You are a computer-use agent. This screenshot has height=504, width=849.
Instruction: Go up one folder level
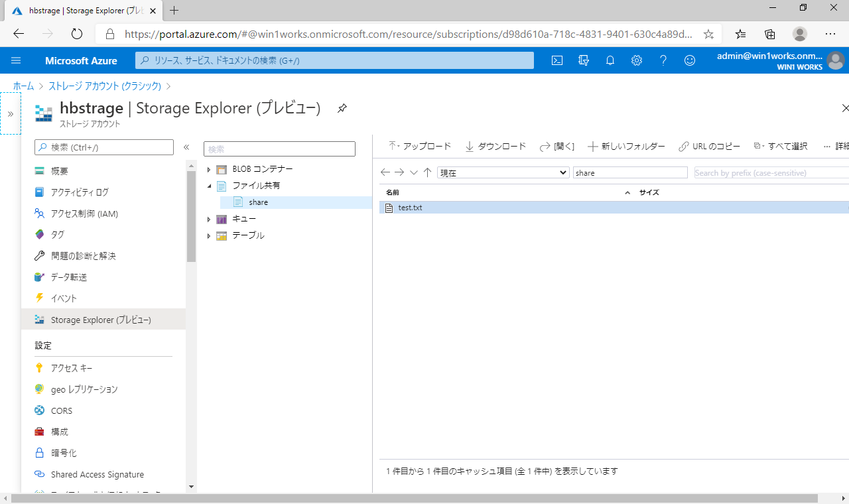pyautogui.click(x=427, y=172)
